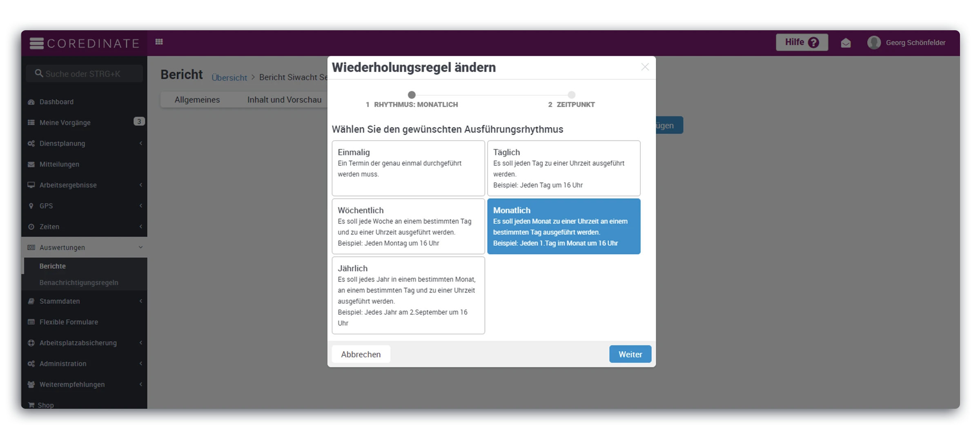The width and height of the screenshot is (980, 439).
Task: Click the Dashboard gauge icon
Action: click(x=31, y=102)
